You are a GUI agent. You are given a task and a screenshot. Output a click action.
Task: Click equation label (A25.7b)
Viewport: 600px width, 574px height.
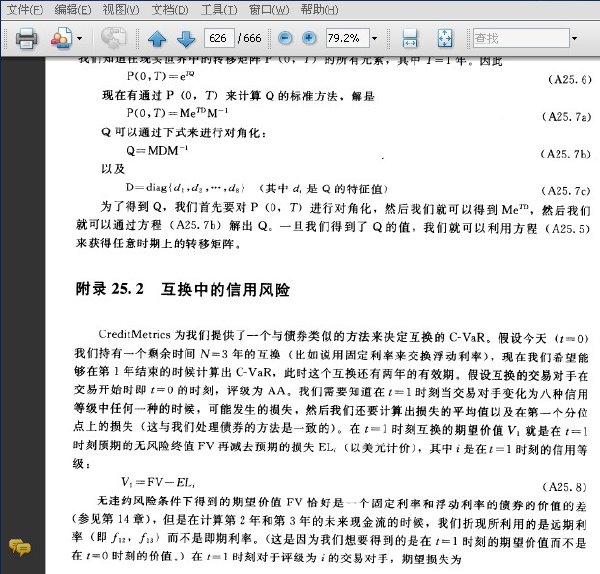tap(566, 154)
